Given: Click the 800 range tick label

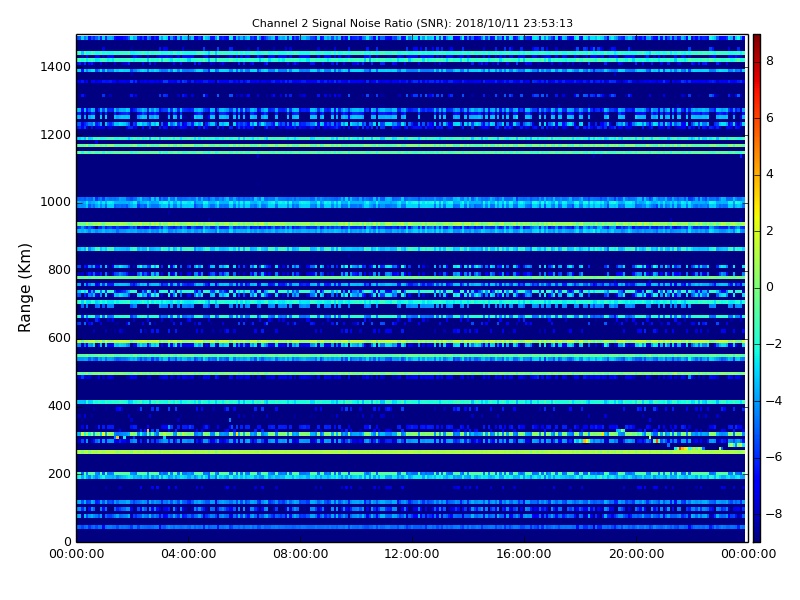Looking at the screenshot, I should point(59,270).
